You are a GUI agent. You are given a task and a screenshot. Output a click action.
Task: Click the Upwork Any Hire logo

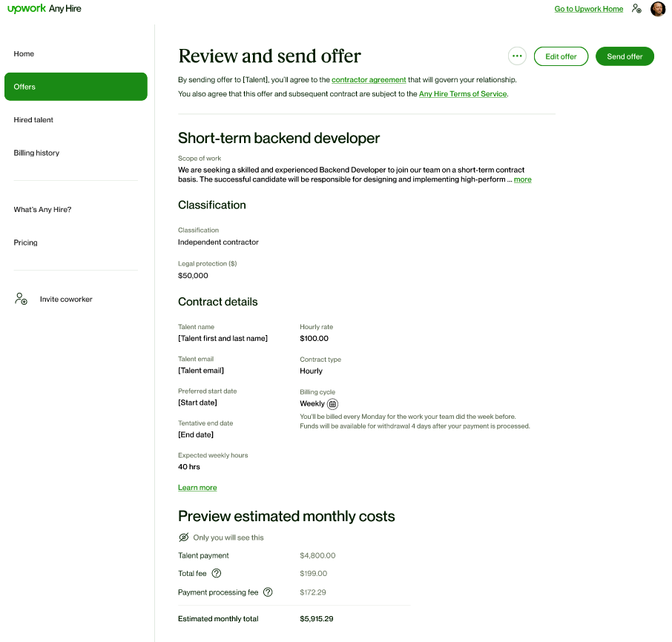coord(45,9)
